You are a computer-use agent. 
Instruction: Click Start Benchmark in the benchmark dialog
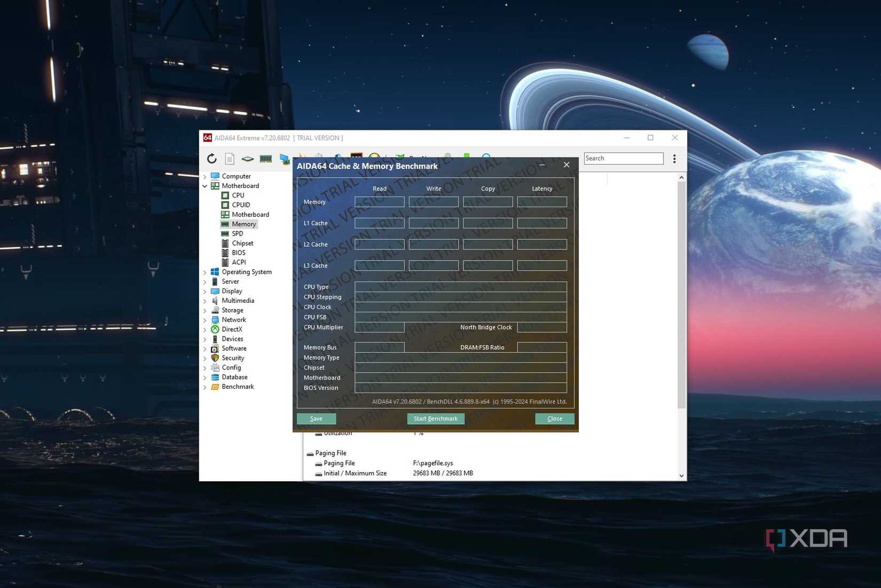point(435,419)
